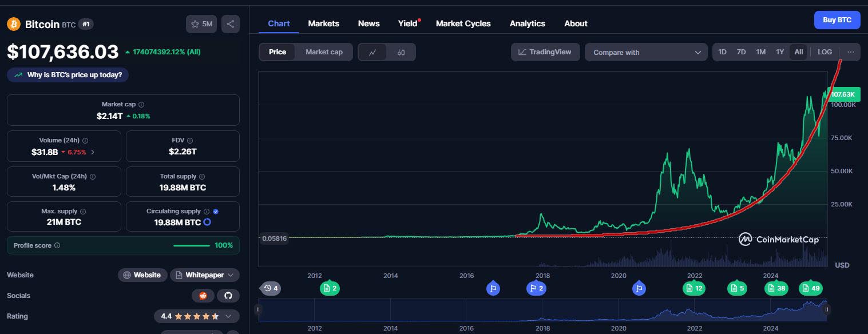Image resolution: width=868 pixels, height=334 pixels.
Task: Open the Reddit social icon
Action: pos(203,296)
